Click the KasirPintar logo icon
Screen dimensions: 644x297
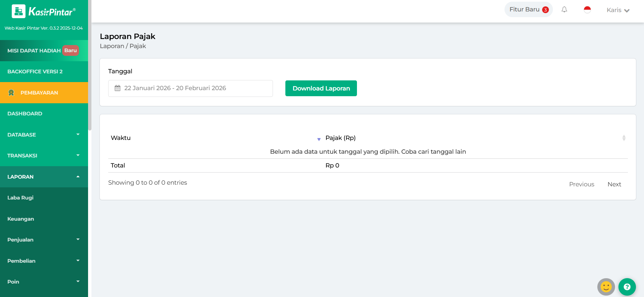pos(18,11)
